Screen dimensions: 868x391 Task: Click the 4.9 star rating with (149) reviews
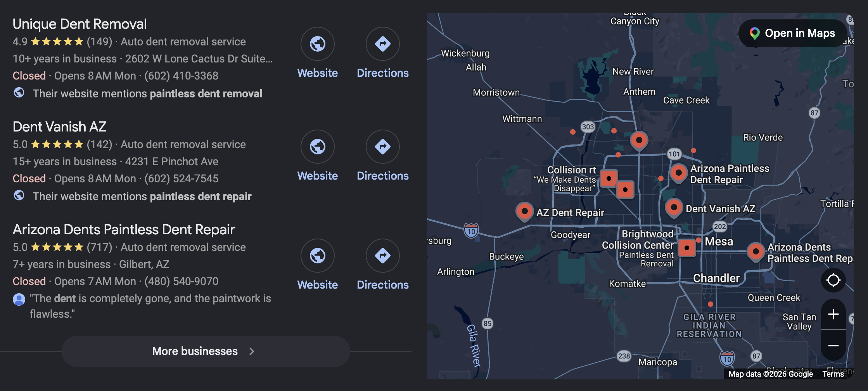pyautogui.click(x=62, y=42)
